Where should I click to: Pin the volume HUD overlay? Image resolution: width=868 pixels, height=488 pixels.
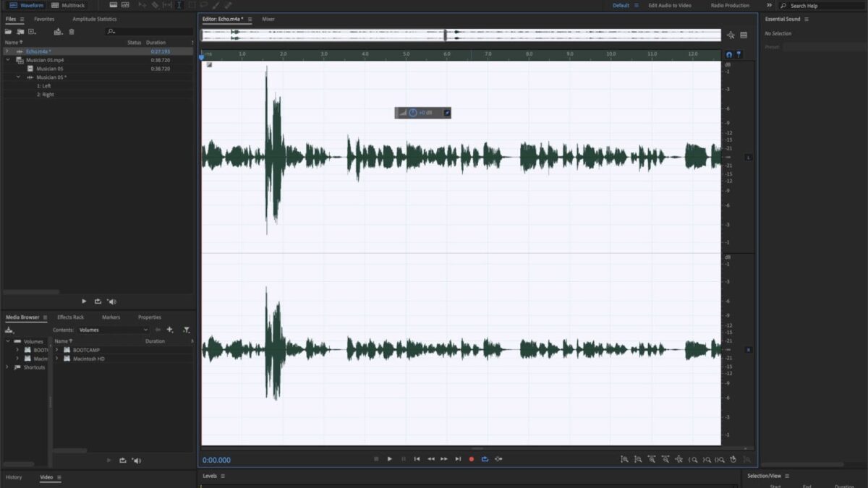[x=446, y=113]
